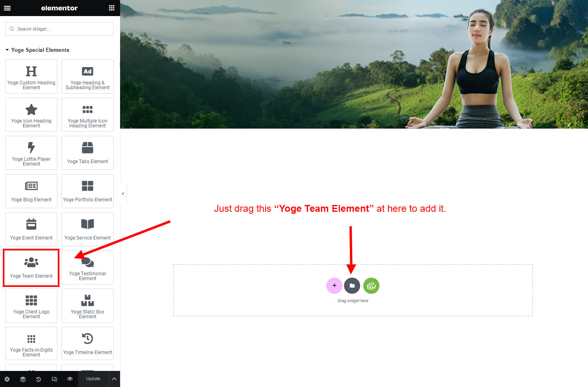Screen dimensions: 588x387
Task: Collapse the widget panel side arrow
Action: 123,194
